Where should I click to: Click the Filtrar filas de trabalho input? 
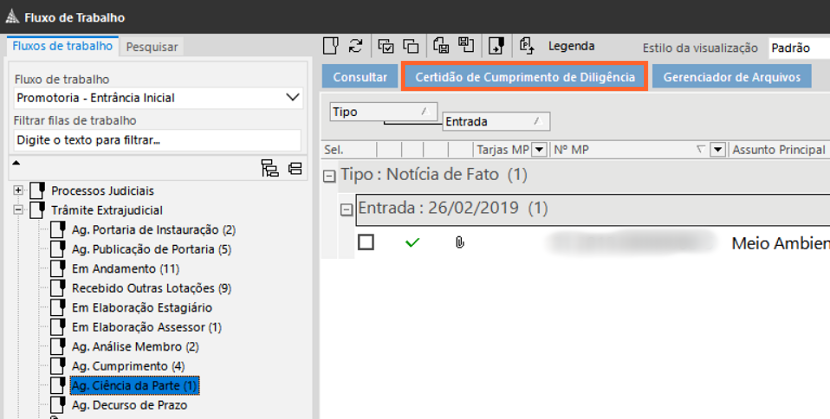[157, 140]
